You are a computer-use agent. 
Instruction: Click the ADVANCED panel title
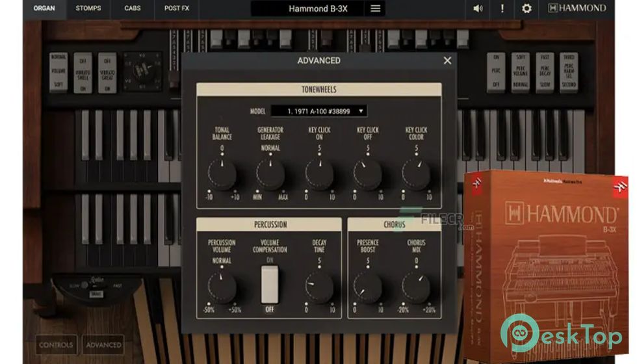coord(319,60)
